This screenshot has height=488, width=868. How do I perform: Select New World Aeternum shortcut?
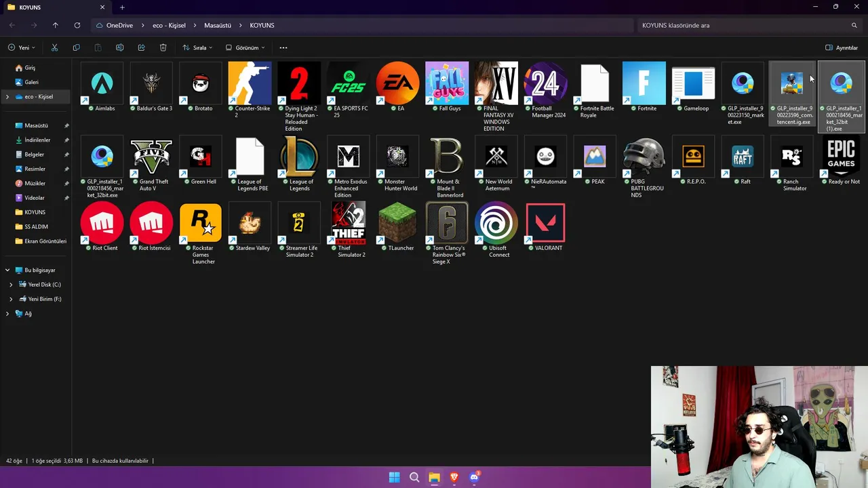pyautogui.click(x=496, y=157)
